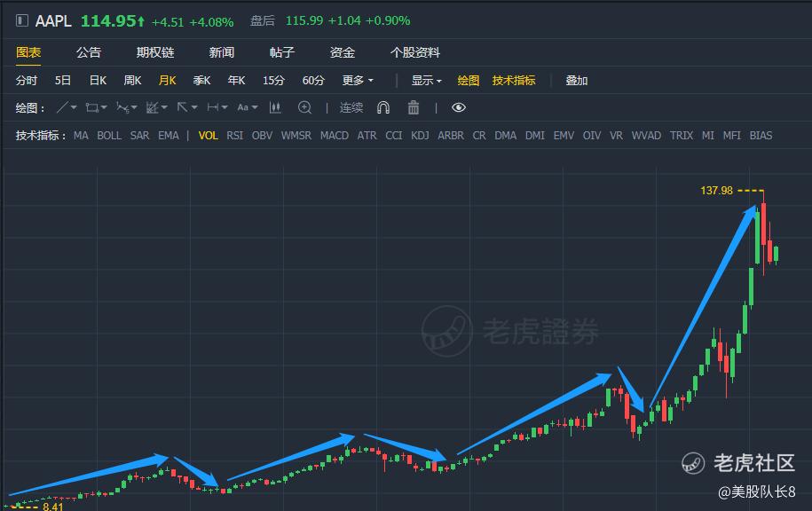The image size is (812, 511).
Task: Click the square icon beside AAPL
Action: click(22, 20)
